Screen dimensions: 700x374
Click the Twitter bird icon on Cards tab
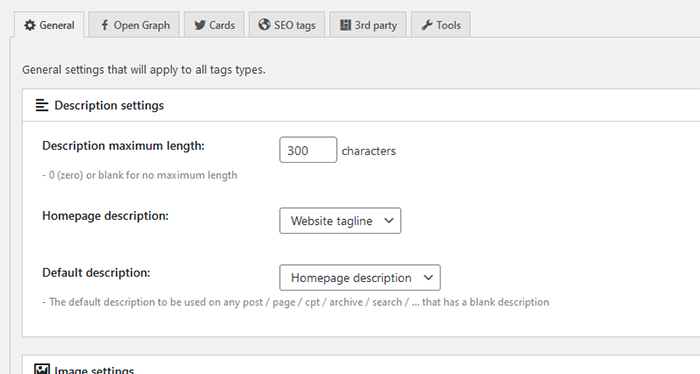coord(200,25)
